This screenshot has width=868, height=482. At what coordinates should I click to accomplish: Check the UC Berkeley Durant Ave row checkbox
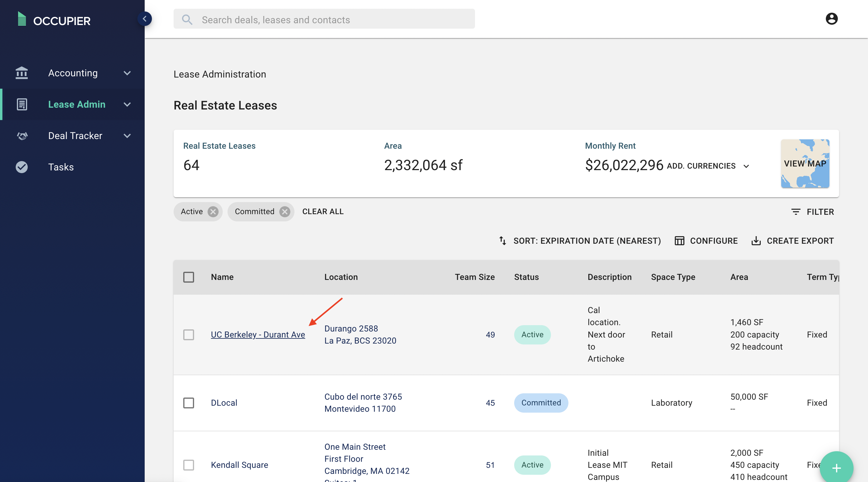click(189, 334)
